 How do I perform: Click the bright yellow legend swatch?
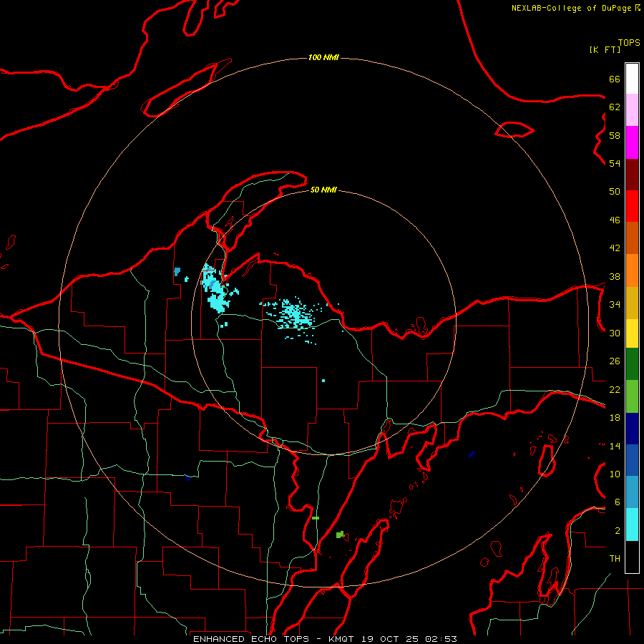click(x=632, y=333)
